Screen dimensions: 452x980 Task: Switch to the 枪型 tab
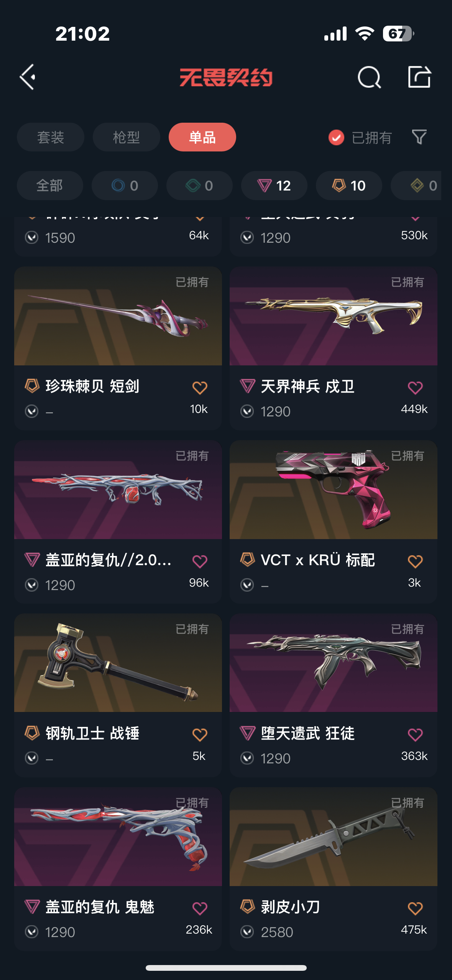127,137
